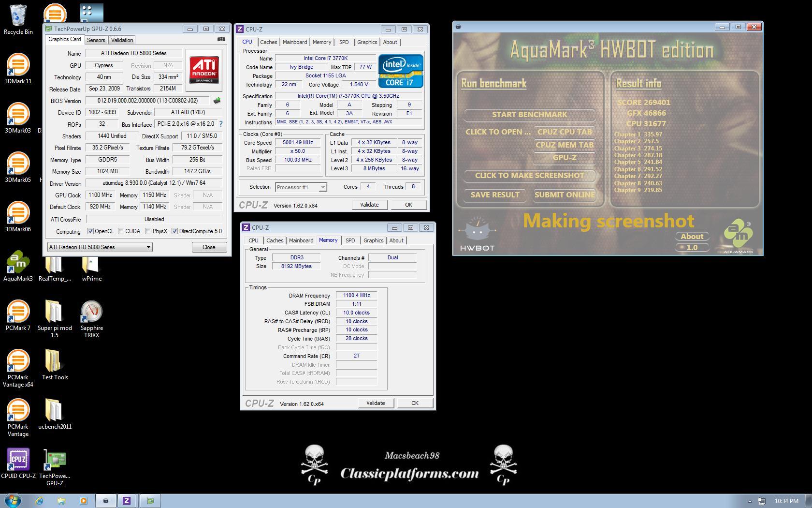812x508 pixels.
Task: Toggle the CUDA checkbox in GPU-Z
Action: pos(121,231)
